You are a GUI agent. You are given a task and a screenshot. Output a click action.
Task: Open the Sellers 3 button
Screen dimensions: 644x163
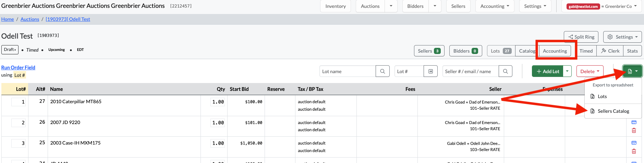pyautogui.click(x=429, y=51)
